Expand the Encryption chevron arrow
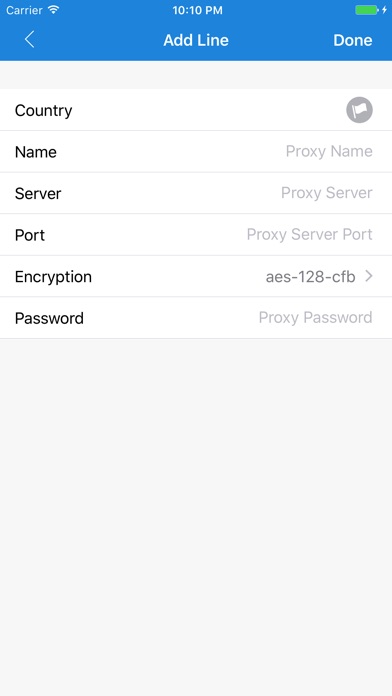392x696 pixels. (368, 277)
